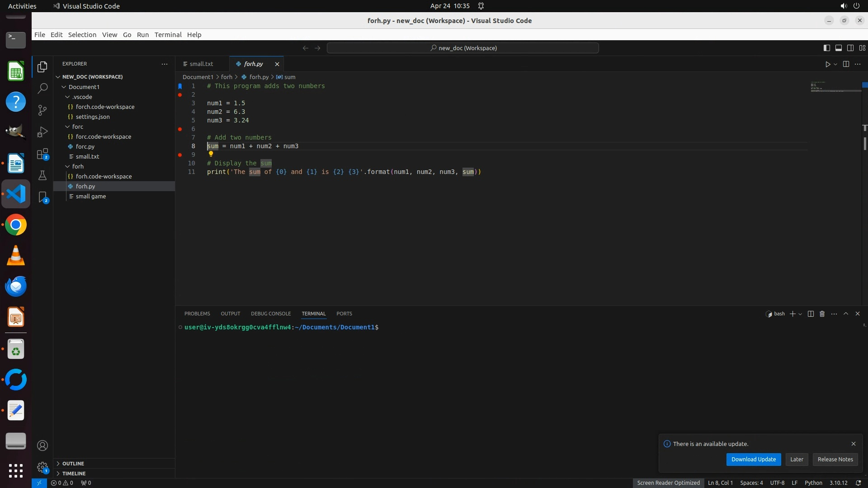Toggle the Primary Side Bar layout button
The width and height of the screenshot is (868, 488).
[x=826, y=48]
